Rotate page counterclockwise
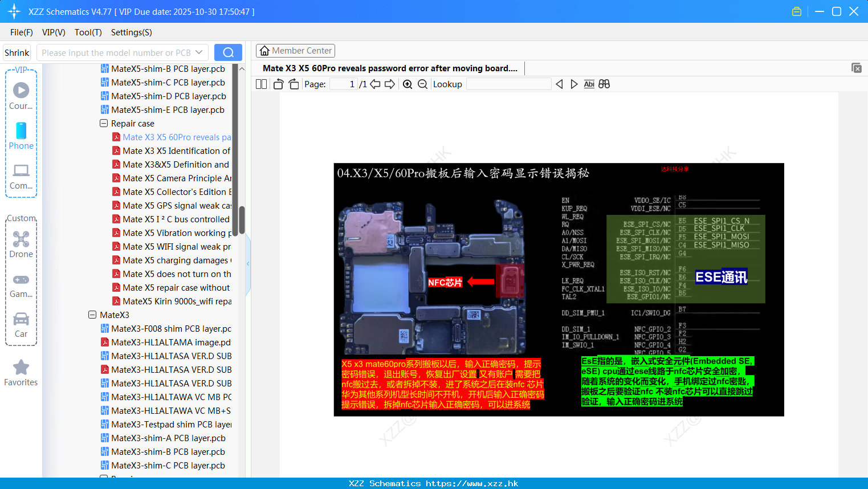Viewport: 868px width, 489px height. click(x=278, y=84)
